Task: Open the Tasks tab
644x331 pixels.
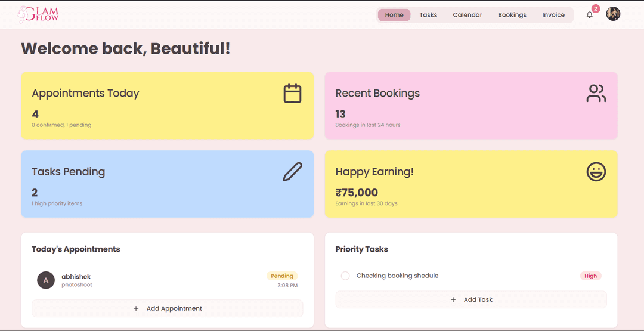Action: 428,15
